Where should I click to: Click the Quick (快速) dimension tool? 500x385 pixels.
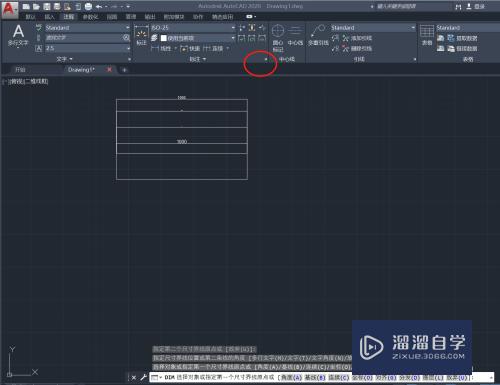pyautogui.click(x=190, y=49)
